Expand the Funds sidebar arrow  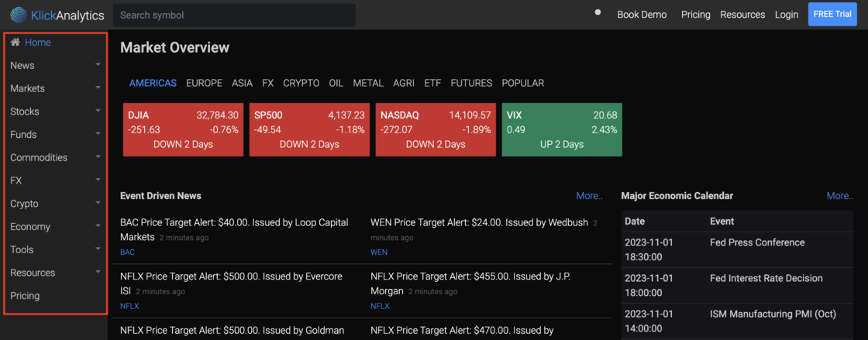[98, 134]
